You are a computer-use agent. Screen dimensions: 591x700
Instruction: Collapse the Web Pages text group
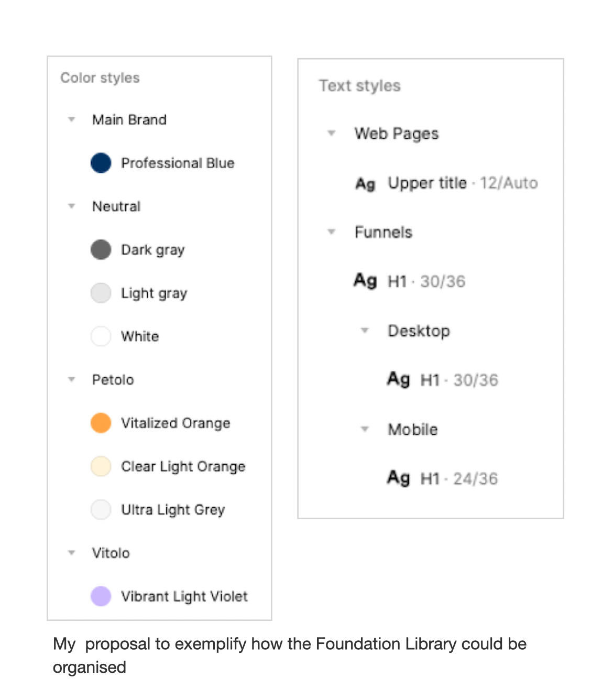(x=331, y=133)
